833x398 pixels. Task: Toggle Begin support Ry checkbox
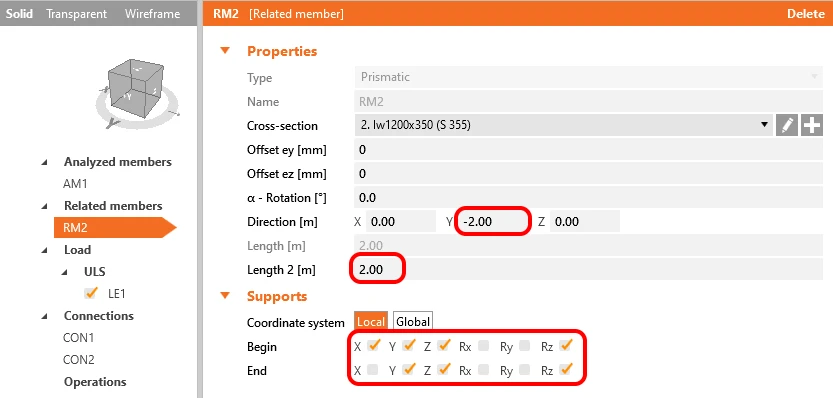(x=524, y=346)
